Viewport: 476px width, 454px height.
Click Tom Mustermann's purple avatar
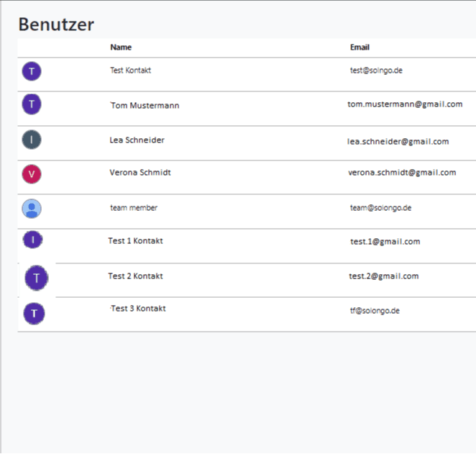(32, 104)
